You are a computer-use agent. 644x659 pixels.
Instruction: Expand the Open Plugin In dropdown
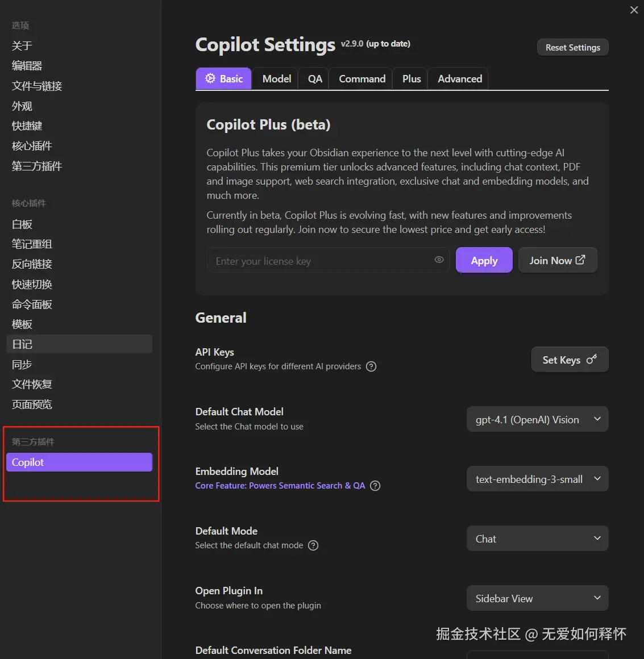[537, 598]
